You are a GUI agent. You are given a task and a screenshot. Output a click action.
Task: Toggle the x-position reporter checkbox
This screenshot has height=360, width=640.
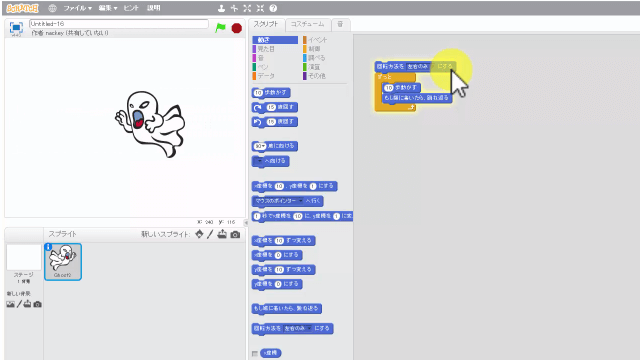point(255,353)
